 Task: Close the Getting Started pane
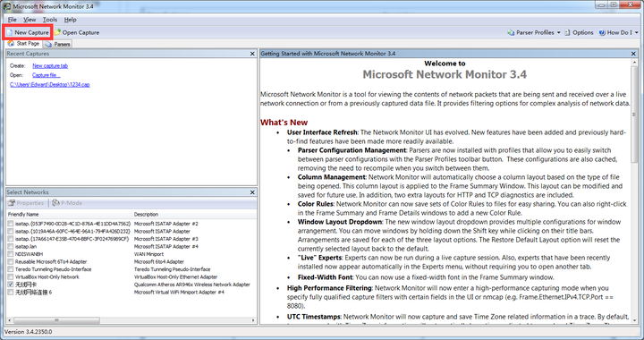click(x=633, y=54)
